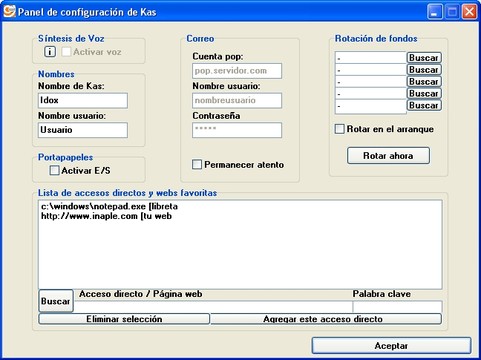Click fifth background path field
This screenshot has height=360, width=481.
coord(371,107)
